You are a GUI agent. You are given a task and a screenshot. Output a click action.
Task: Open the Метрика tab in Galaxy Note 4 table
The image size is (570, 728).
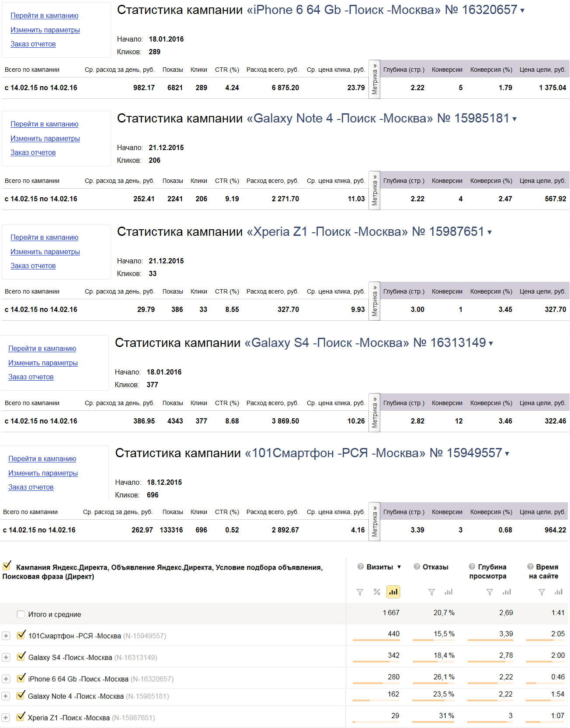pyautogui.click(x=375, y=190)
